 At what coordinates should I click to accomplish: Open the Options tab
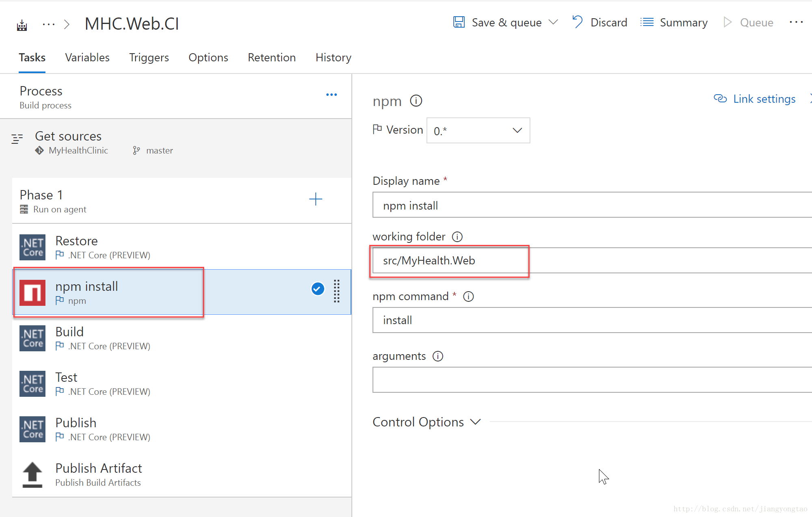(208, 58)
